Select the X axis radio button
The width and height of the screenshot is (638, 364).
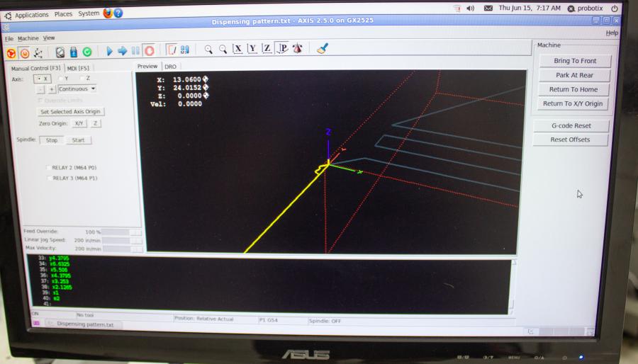[x=42, y=79]
